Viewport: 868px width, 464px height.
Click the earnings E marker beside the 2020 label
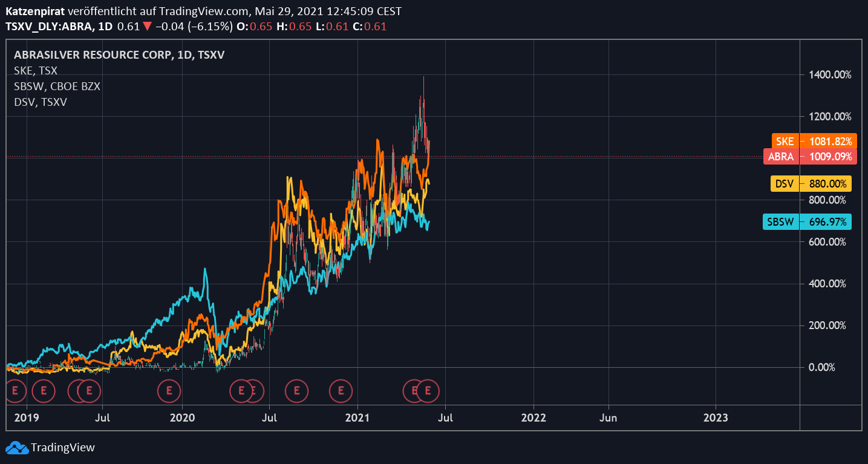click(169, 391)
